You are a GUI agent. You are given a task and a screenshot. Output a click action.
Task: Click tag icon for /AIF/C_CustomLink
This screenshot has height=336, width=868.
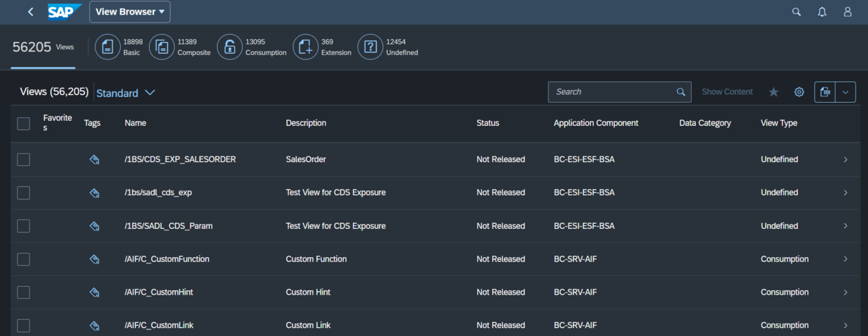[93, 325]
